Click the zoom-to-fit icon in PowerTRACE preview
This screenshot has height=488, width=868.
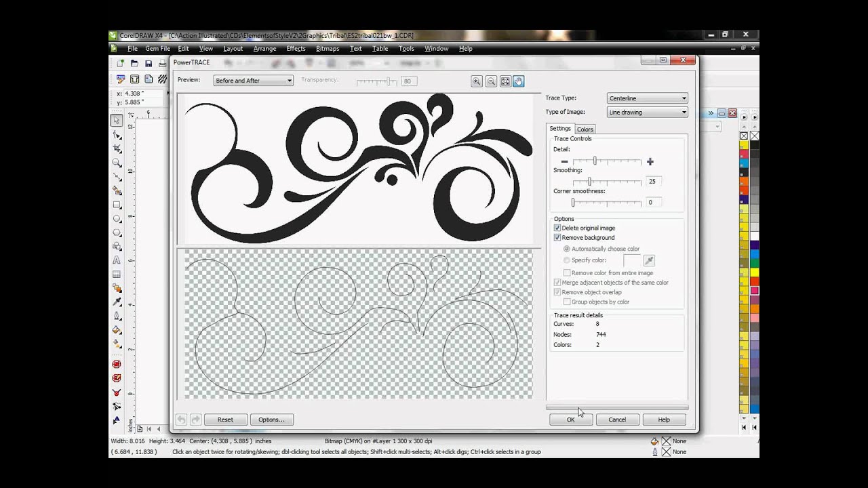click(x=505, y=81)
